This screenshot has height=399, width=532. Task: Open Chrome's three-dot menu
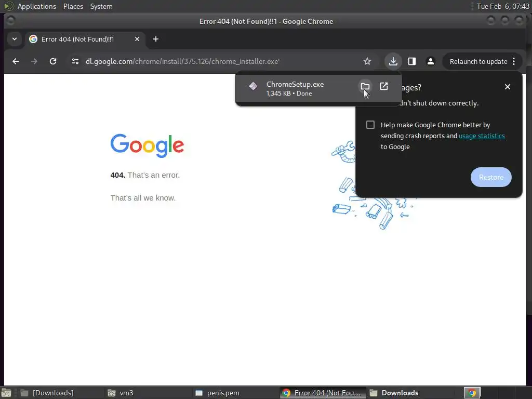(x=514, y=61)
